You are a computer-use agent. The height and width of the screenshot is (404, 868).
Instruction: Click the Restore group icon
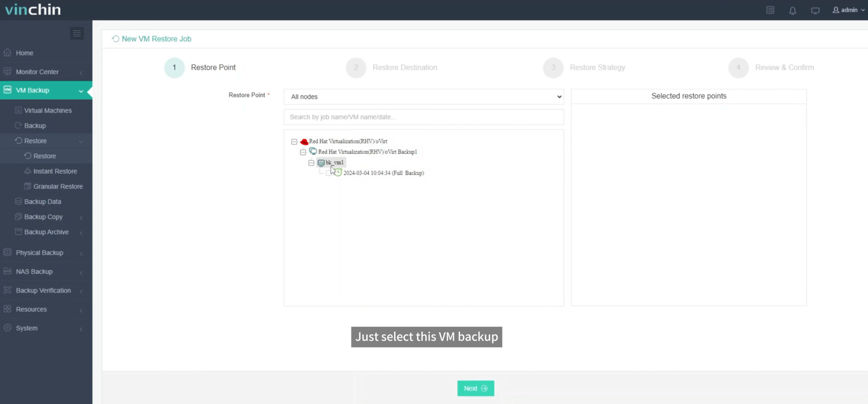click(x=18, y=140)
